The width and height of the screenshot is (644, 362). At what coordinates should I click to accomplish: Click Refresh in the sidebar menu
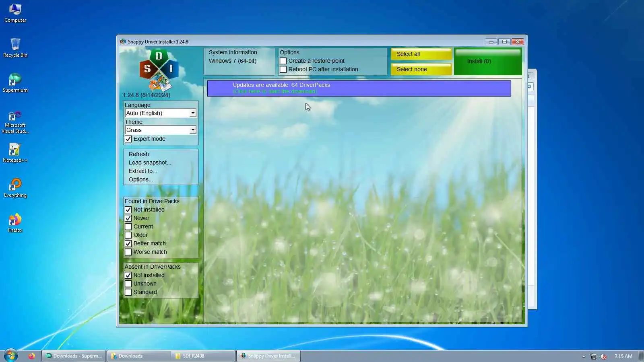coord(139,154)
